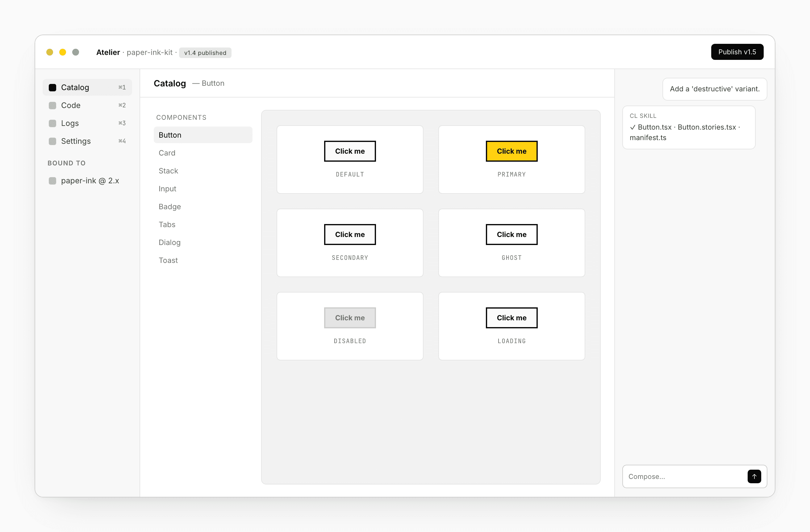Click the DEFAULT variant label
The height and width of the screenshot is (532, 810).
[349, 174]
